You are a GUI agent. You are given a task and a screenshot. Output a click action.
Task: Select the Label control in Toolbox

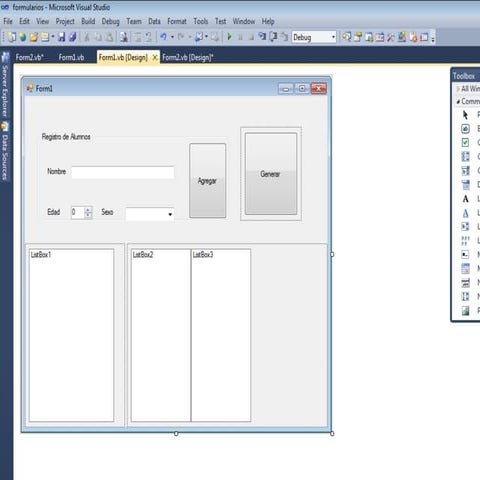(x=465, y=199)
